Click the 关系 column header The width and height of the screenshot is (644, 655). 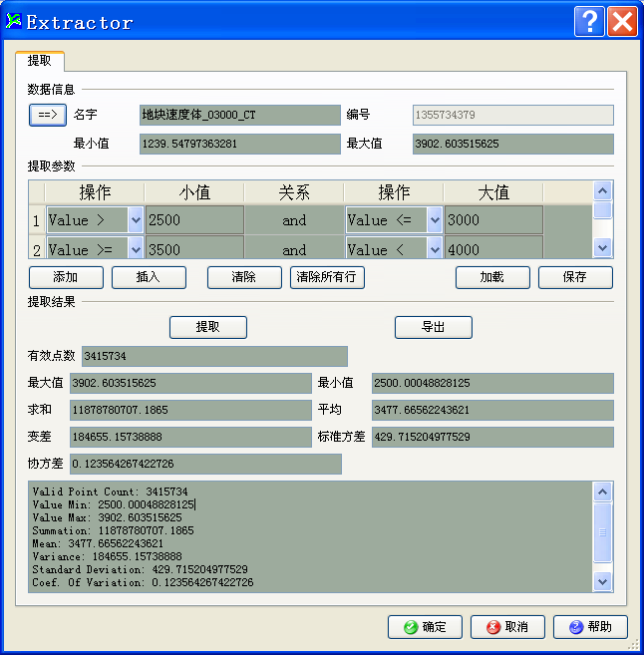[294, 192]
